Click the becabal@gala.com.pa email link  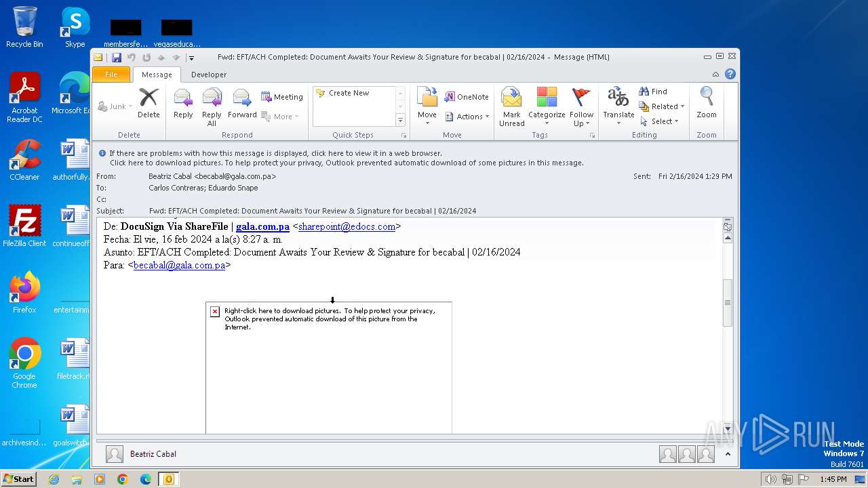tap(179, 265)
